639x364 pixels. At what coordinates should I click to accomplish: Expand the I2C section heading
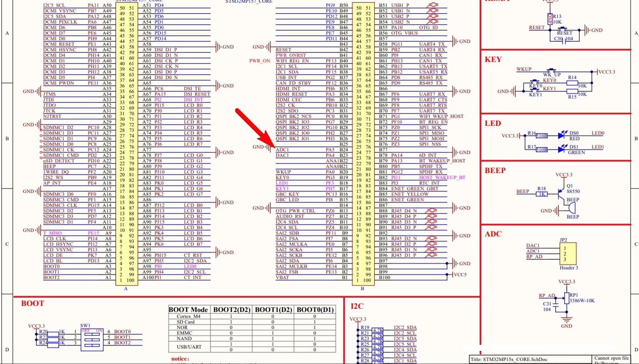(356, 306)
